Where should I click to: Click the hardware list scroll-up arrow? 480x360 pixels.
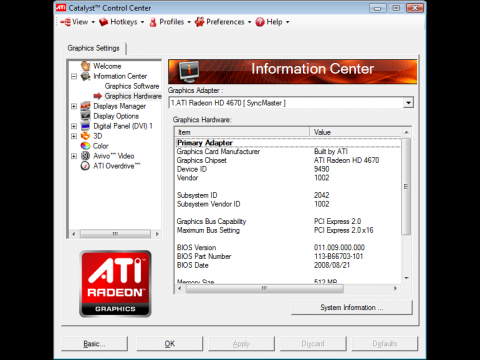pos(406,132)
